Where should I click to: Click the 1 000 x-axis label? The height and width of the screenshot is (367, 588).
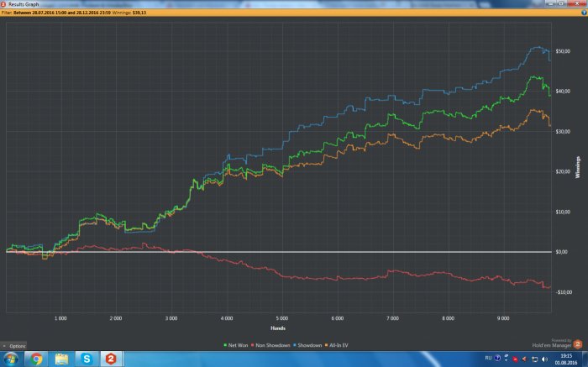tap(60, 318)
